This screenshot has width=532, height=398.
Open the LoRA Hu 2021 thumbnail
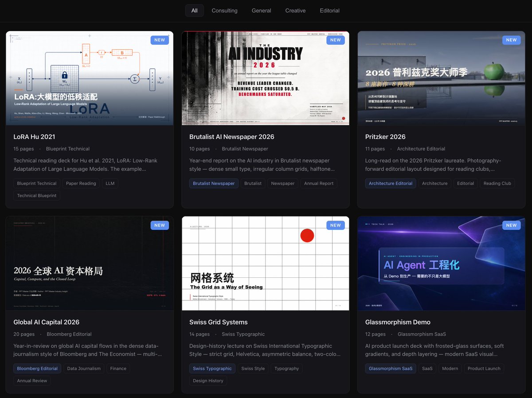pos(90,78)
